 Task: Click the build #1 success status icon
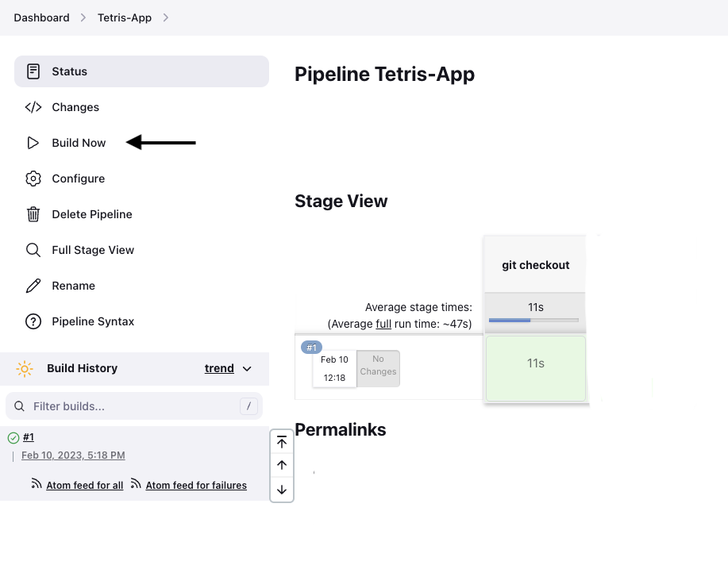pos(13,437)
